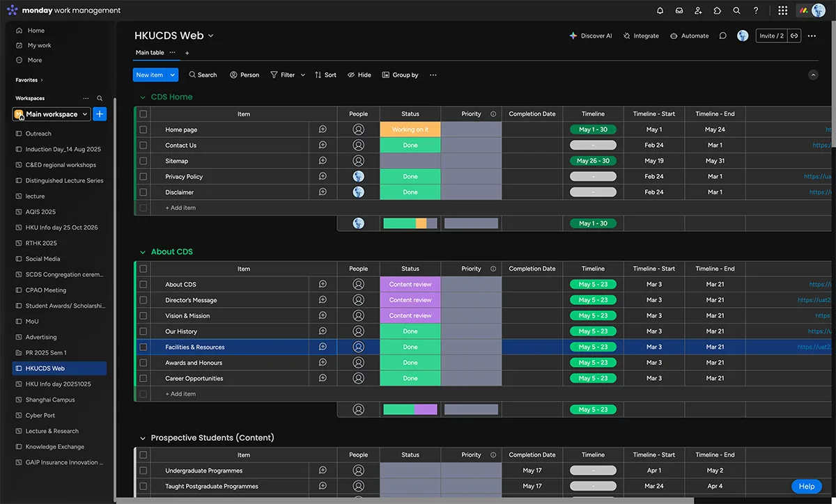The height and width of the screenshot is (504, 836).
Task: Open the Main workspace selector dropdown
Action: pyautogui.click(x=51, y=113)
